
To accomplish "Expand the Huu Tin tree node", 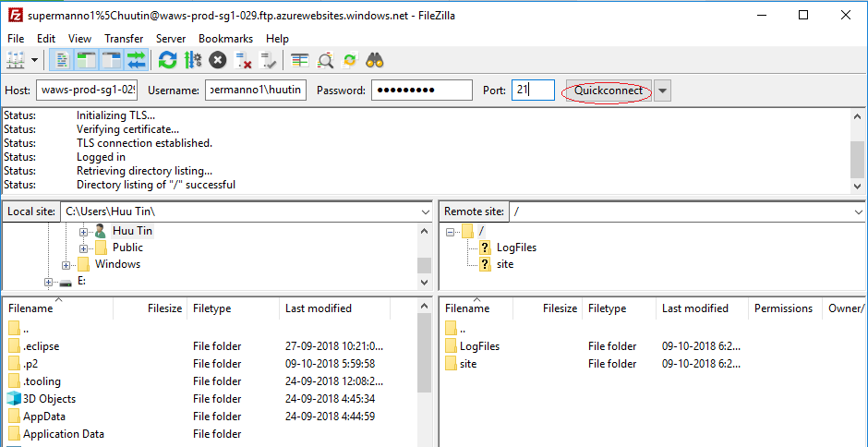I will coord(84,232).
